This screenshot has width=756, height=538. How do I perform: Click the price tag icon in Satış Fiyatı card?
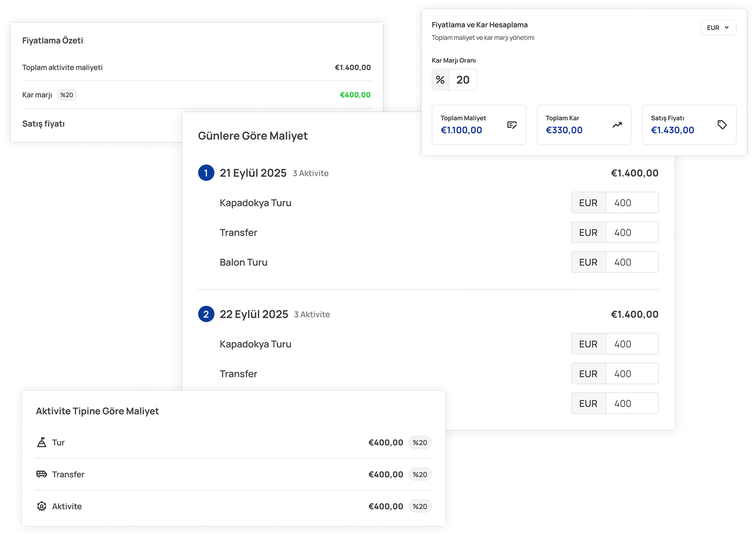click(722, 125)
